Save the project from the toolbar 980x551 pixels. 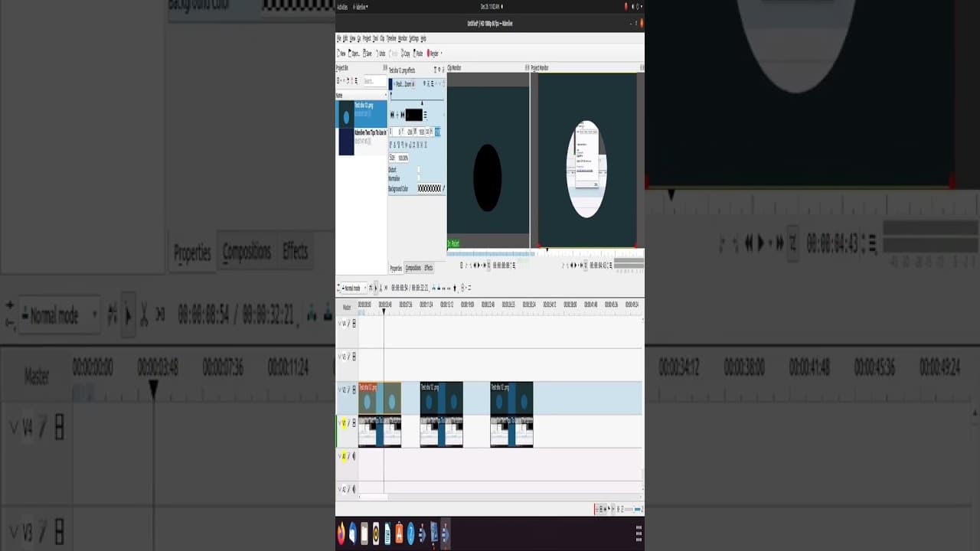point(367,54)
